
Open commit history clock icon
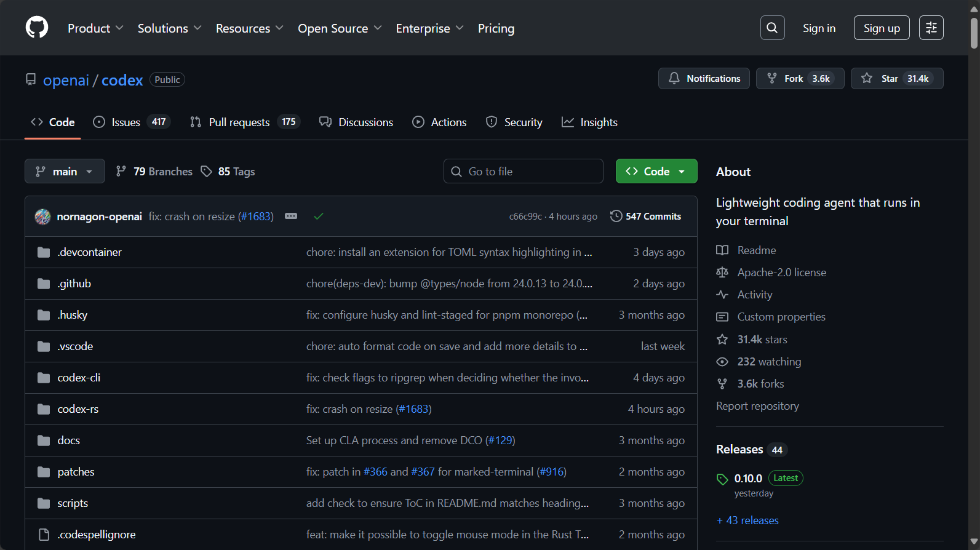616,216
